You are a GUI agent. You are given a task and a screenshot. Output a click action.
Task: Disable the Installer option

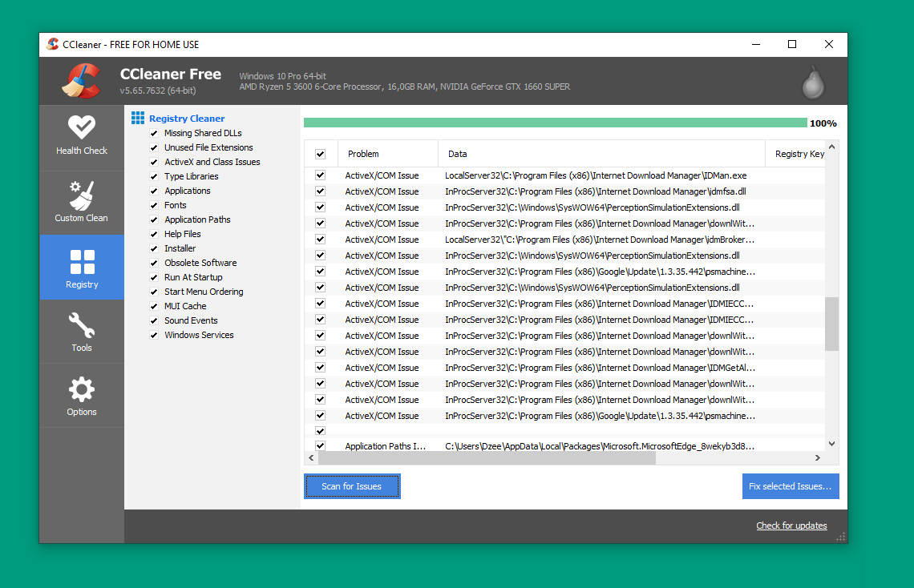point(154,248)
